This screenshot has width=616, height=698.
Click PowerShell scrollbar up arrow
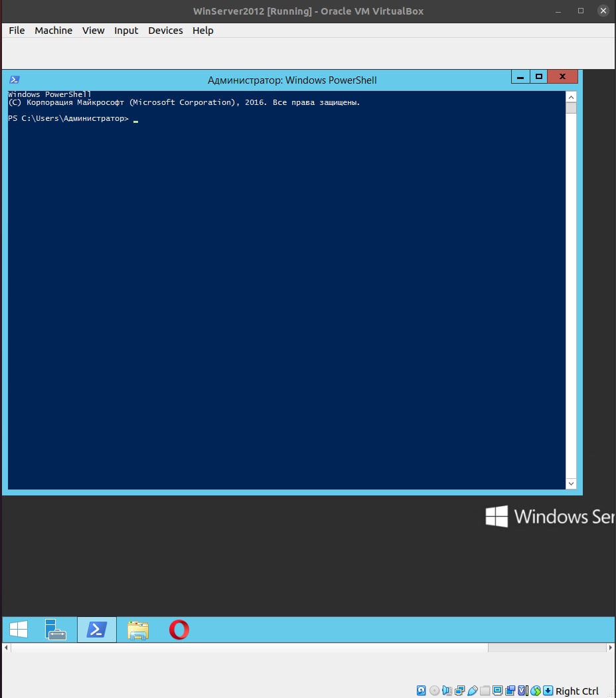pos(571,97)
